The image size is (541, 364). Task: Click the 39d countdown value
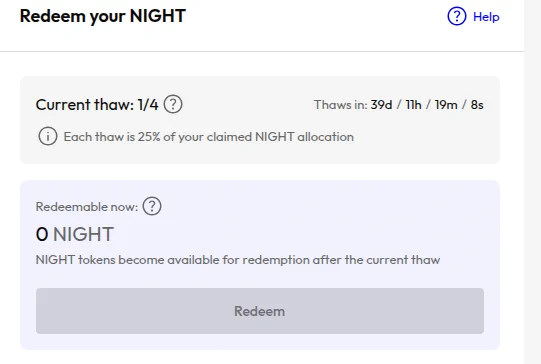tap(381, 105)
